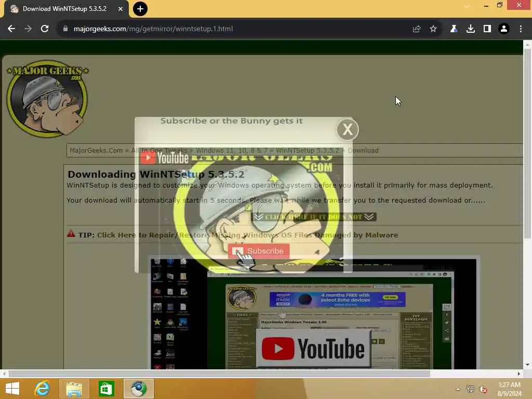Show hidden system tray icons

pyautogui.click(x=458, y=389)
